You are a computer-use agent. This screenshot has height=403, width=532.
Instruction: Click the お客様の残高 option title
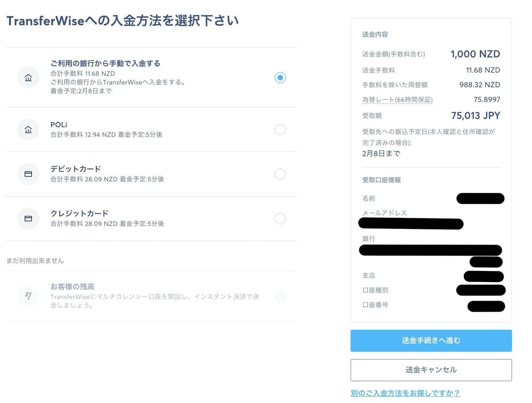(x=72, y=287)
